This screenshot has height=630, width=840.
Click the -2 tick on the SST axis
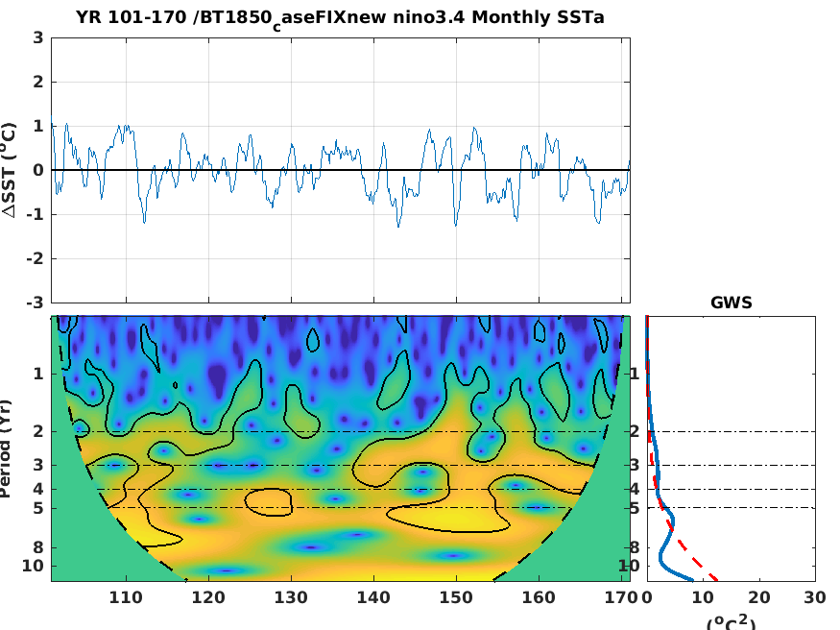35,258
